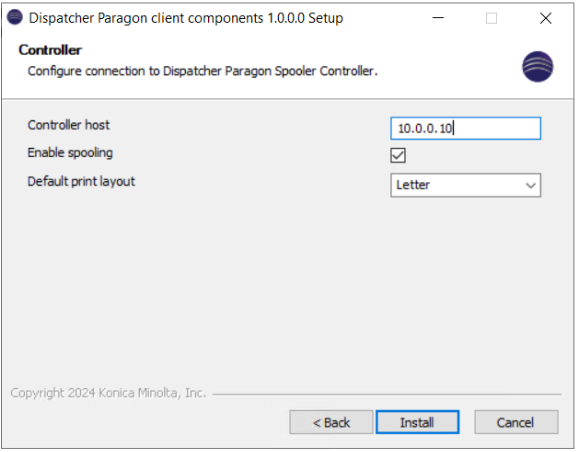Click the Dispatcher Paragon title bar icon

point(15,17)
